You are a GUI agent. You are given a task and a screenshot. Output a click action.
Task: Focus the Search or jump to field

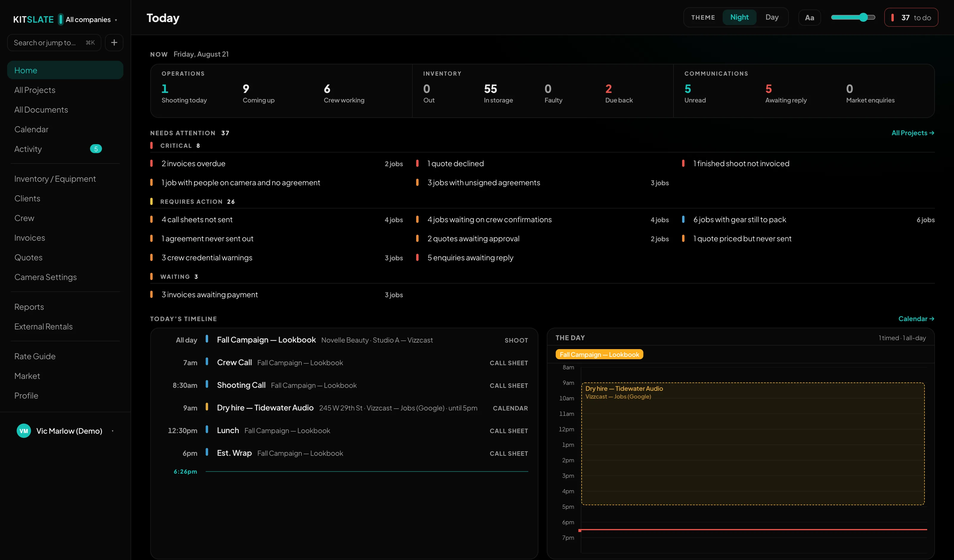54,42
